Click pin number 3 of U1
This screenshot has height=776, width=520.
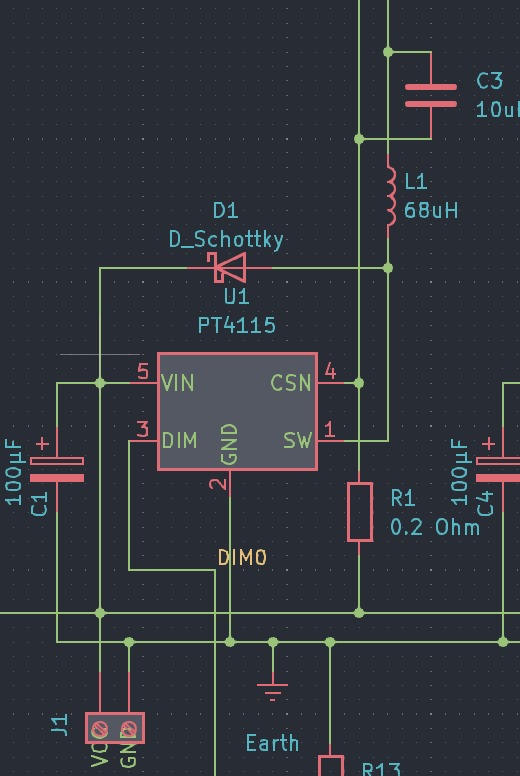click(x=143, y=429)
